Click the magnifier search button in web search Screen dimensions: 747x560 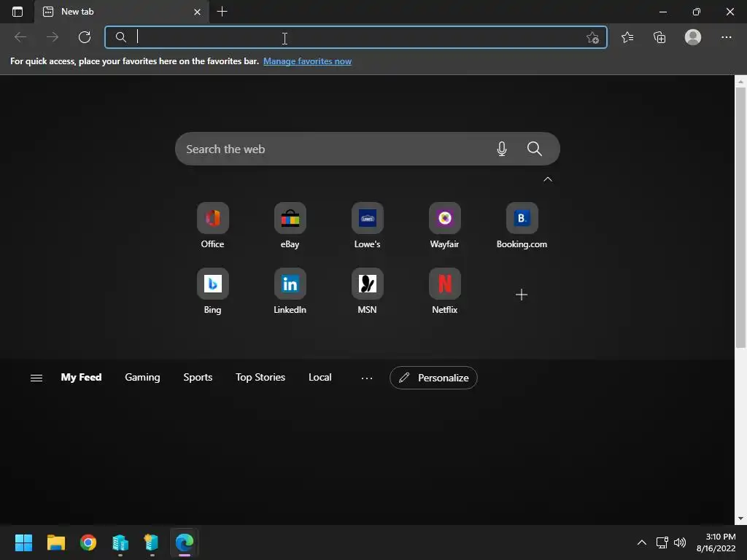pos(535,149)
